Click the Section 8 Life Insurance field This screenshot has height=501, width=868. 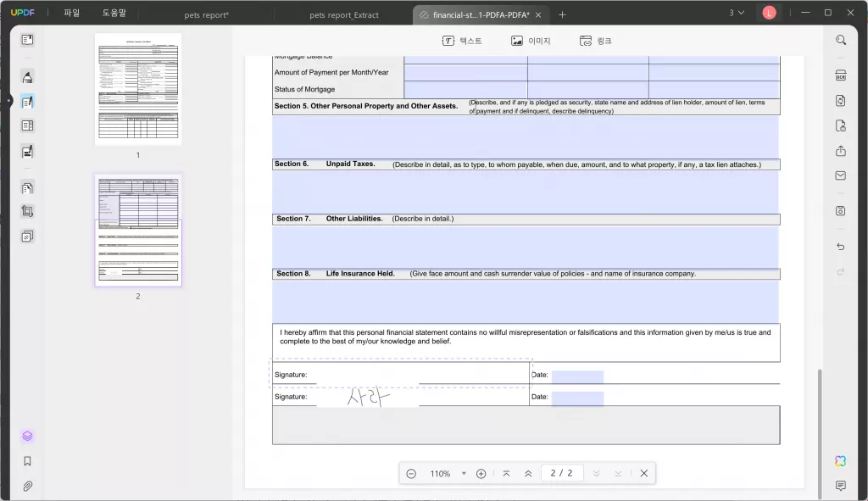point(526,301)
